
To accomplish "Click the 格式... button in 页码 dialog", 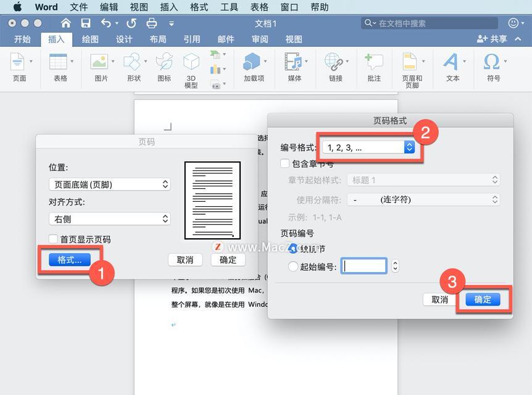I will coord(70,260).
